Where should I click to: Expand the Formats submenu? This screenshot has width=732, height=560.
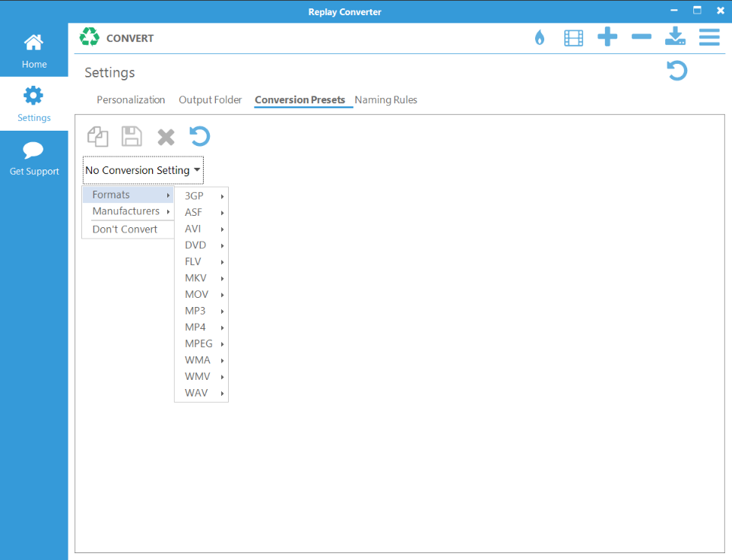click(x=128, y=195)
